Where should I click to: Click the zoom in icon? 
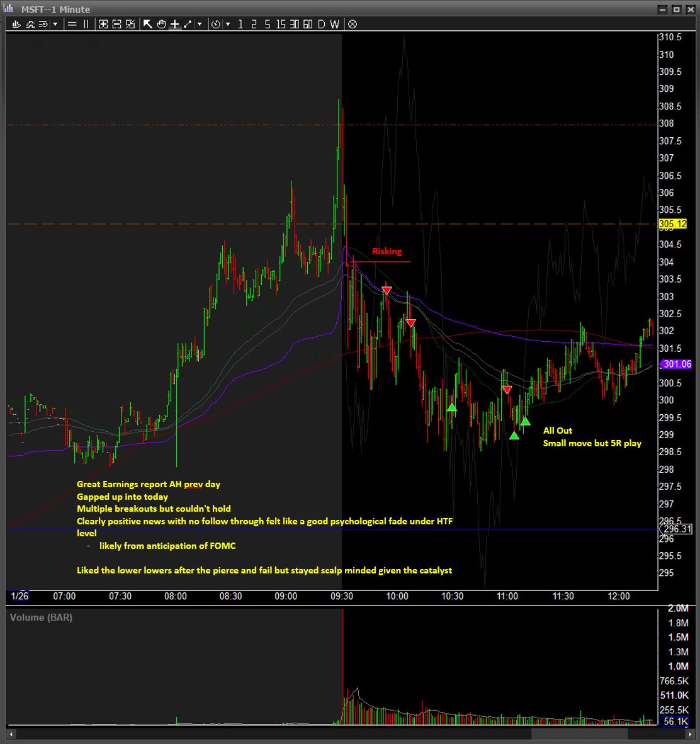click(x=103, y=24)
